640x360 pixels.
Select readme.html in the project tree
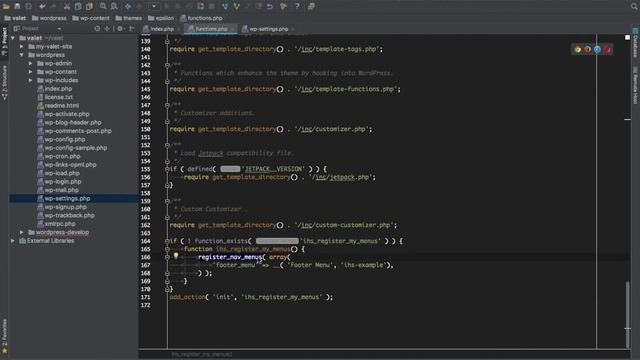pyautogui.click(x=61, y=106)
